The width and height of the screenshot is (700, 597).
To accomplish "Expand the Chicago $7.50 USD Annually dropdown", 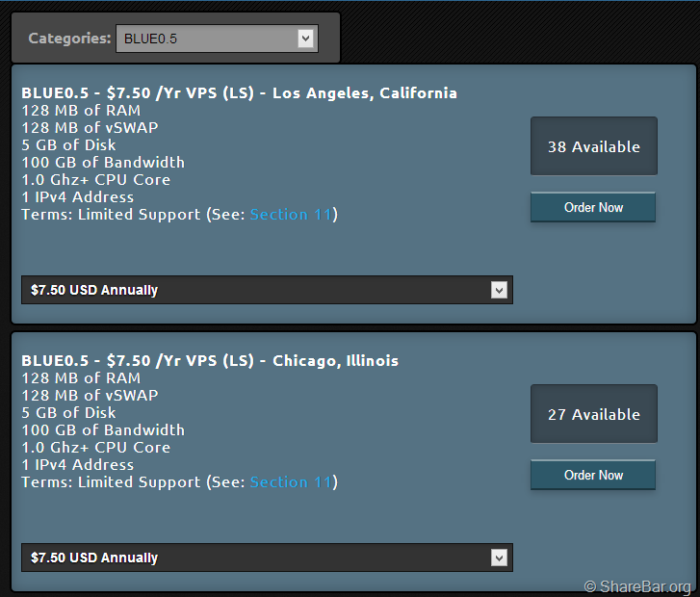I will coord(267,558).
